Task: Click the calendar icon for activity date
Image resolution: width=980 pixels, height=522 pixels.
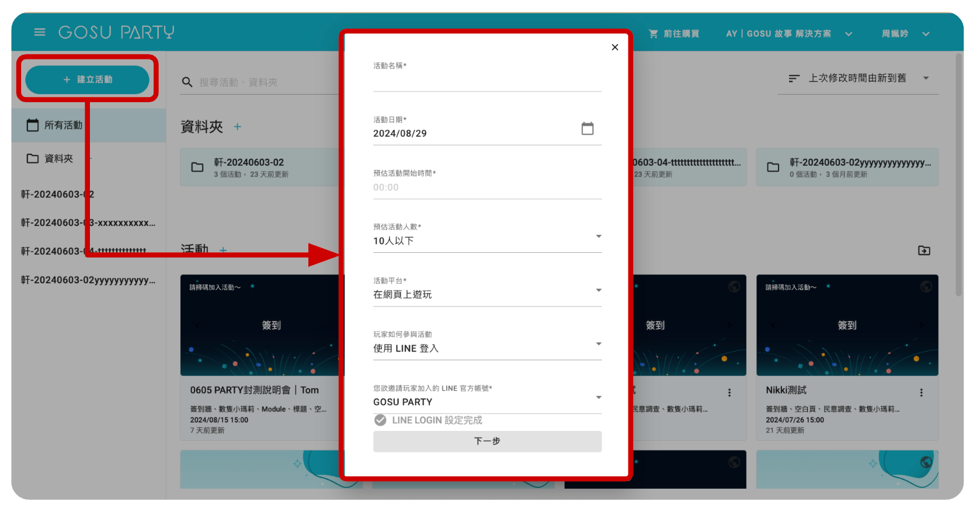Action: (587, 128)
